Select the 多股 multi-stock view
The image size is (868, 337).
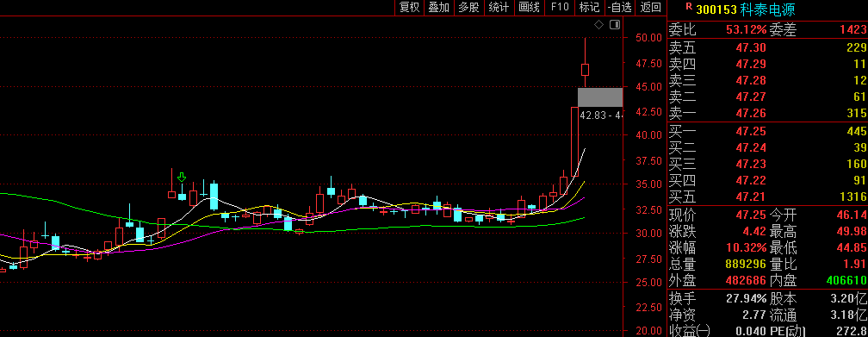point(468,7)
